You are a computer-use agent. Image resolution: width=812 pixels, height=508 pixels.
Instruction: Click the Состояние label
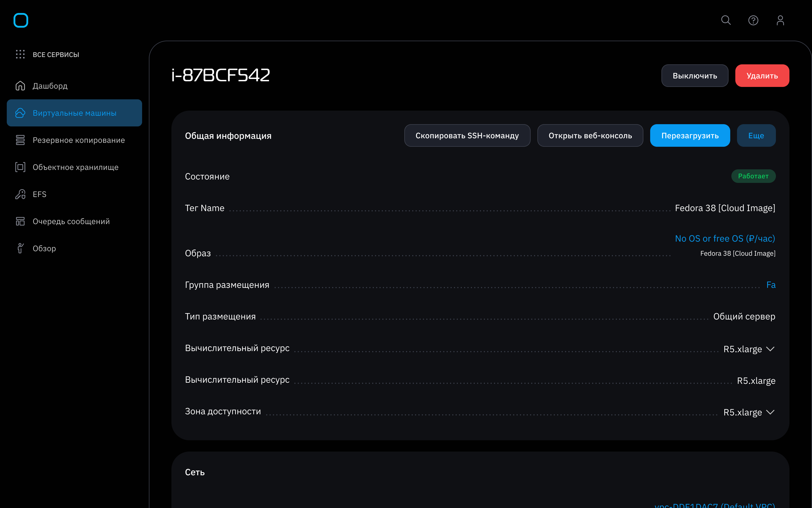point(207,176)
